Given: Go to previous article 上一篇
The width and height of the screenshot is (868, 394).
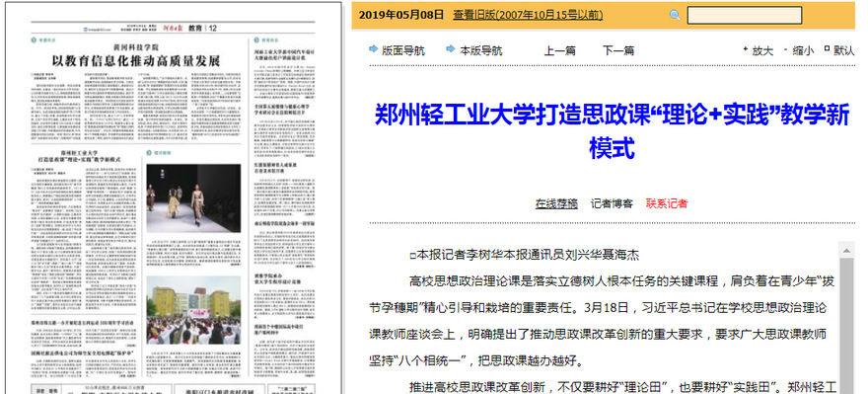Looking at the screenshot, I should click(x=559, y=51).
